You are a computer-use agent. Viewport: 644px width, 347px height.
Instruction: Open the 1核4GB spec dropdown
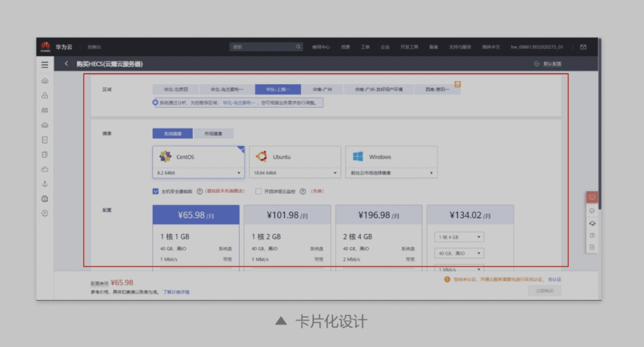pyautogui.click(x=459, y=237)
